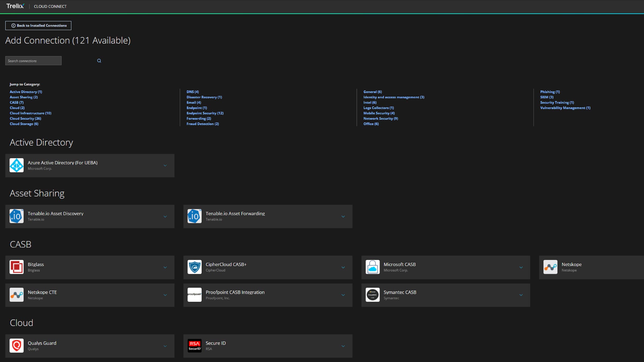This screenshot has height=362, width=644.
Task: Click the Netskope card icon
Action: (x=550, y=267)
